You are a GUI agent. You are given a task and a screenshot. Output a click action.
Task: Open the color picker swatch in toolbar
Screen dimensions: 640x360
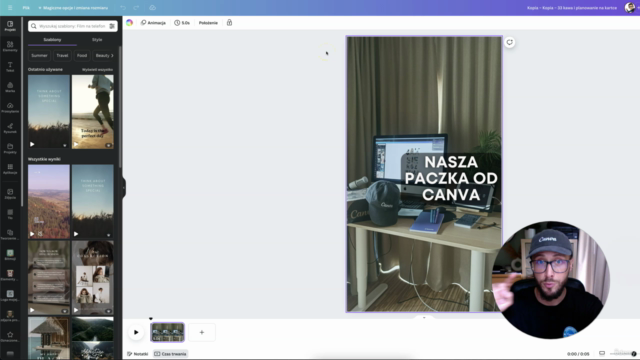pyautogui.click(x=129, y=23)
